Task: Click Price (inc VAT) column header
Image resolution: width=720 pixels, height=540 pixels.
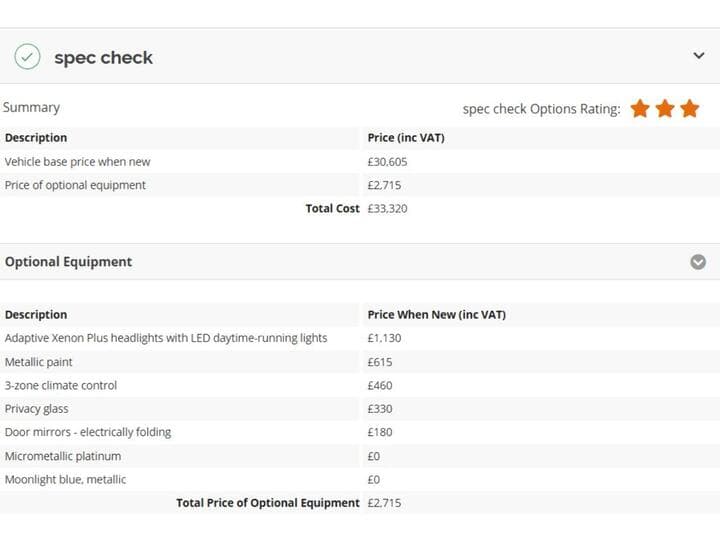Action: tap(406, 138)
